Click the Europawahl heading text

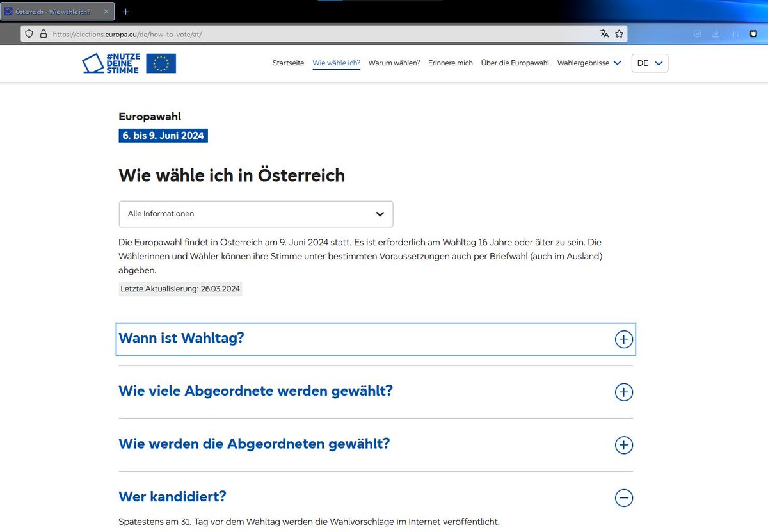click(x=150, y=117)
